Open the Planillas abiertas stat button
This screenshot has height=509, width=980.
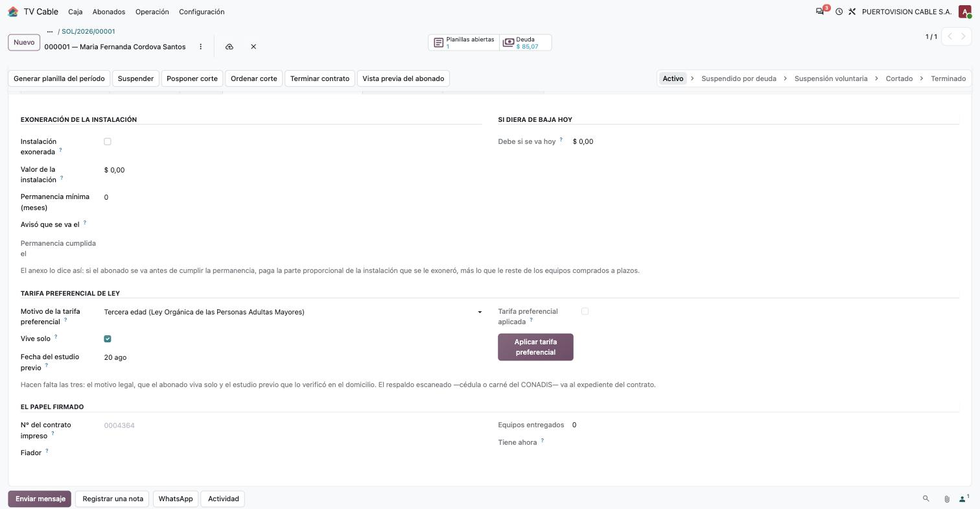[463, 43]
